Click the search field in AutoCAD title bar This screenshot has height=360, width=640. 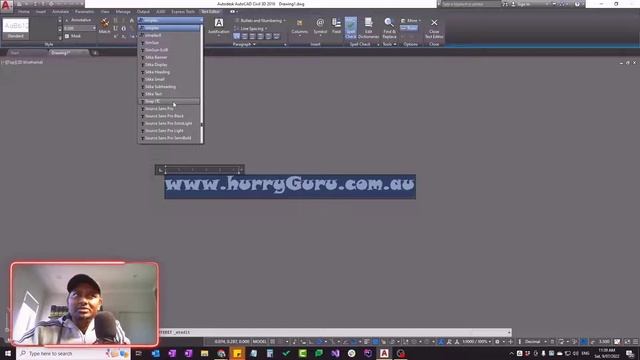(471, 4)
